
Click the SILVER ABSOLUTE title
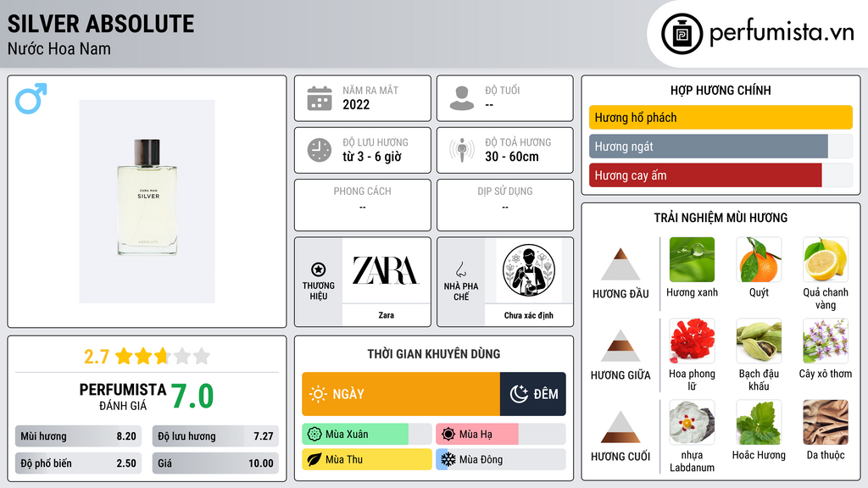tap(101, 24)
